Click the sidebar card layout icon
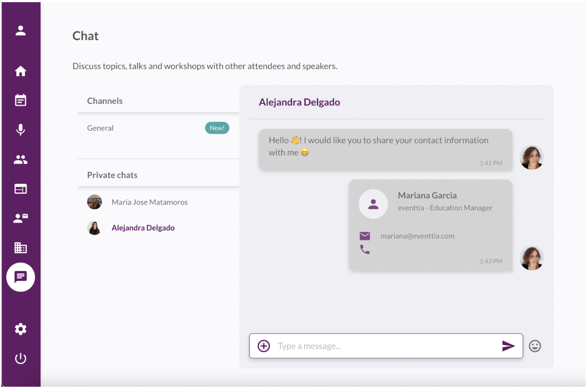 pos(20,189)
